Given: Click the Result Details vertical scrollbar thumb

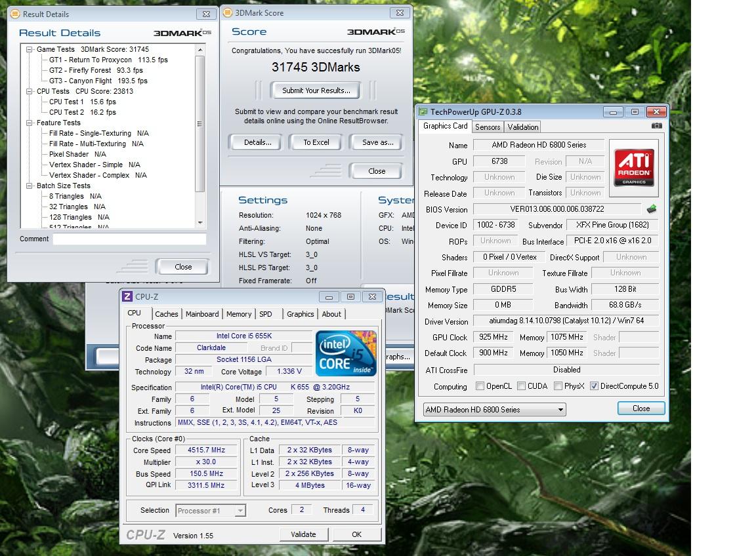Looking at the screenshot, I should click(x=200, y=124).
